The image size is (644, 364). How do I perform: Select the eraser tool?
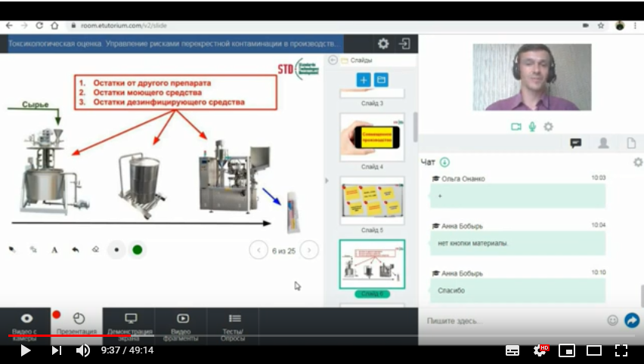click(x=95, y=249)
